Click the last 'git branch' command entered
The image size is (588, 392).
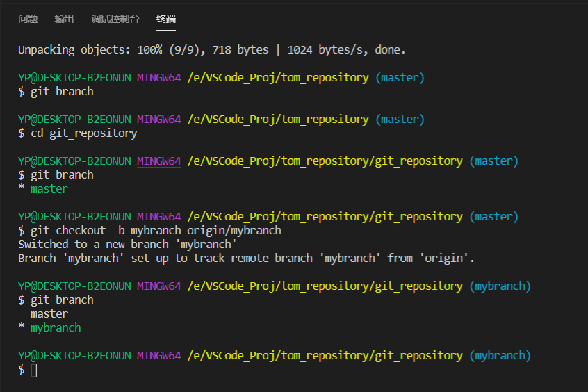click(62, 300)
